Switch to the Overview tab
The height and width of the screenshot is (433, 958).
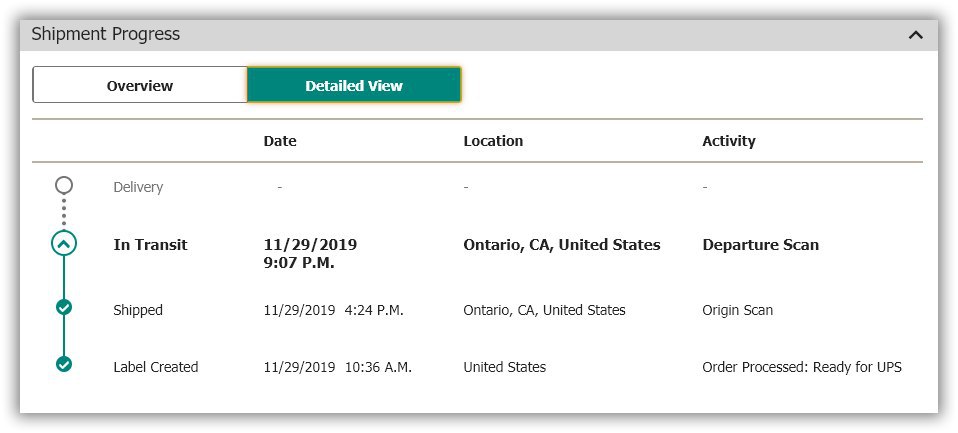point(140,86)
